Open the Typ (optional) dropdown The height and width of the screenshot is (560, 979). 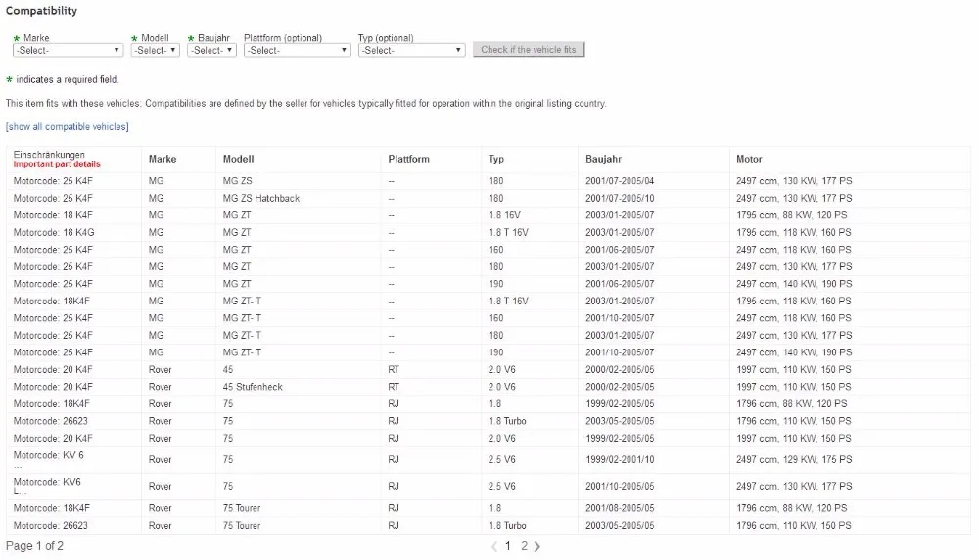411,50
